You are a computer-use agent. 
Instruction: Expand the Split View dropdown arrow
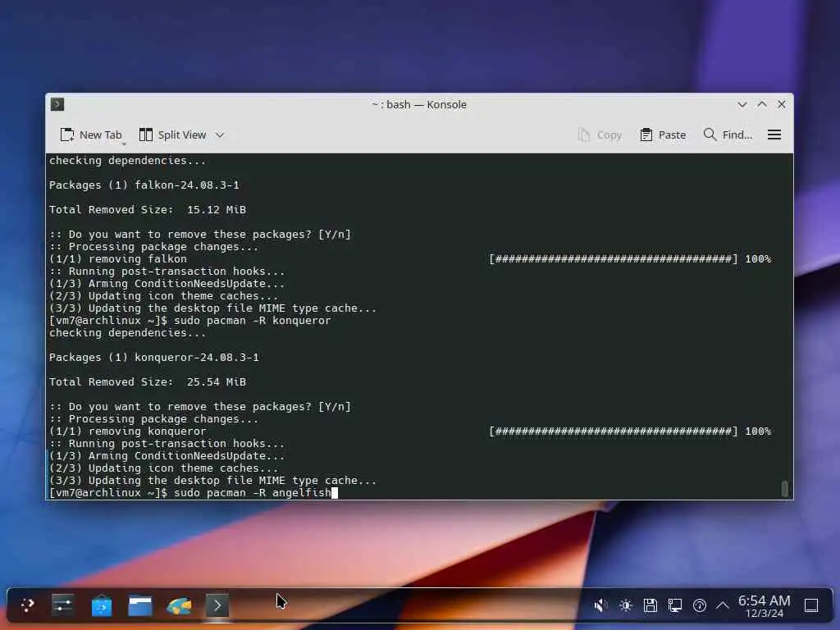click(220, 135)
